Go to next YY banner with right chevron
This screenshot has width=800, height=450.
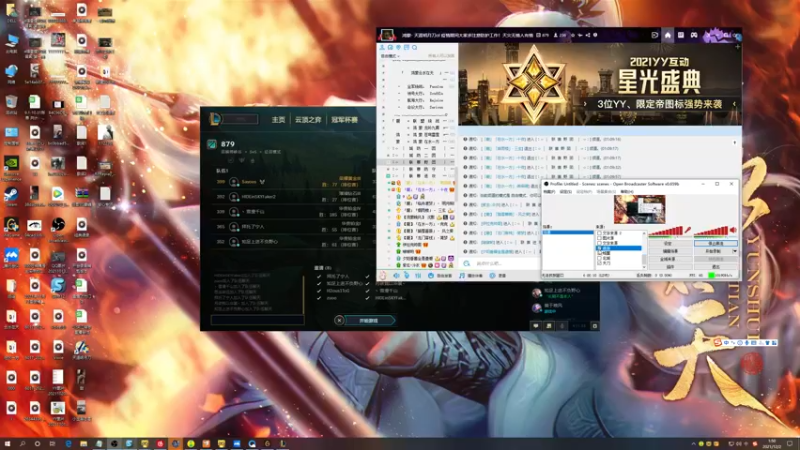click(x=585, y=104)
